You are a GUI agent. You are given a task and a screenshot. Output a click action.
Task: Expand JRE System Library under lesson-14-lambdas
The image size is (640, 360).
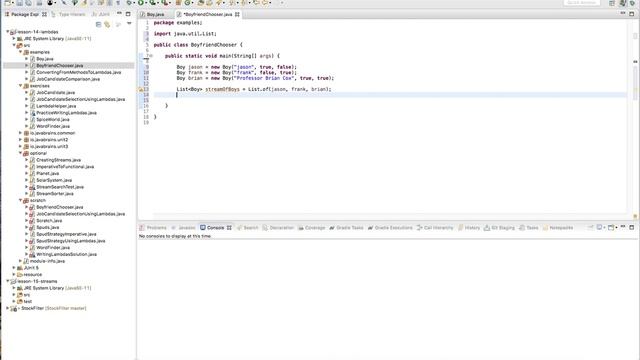(x=14, y=38)
